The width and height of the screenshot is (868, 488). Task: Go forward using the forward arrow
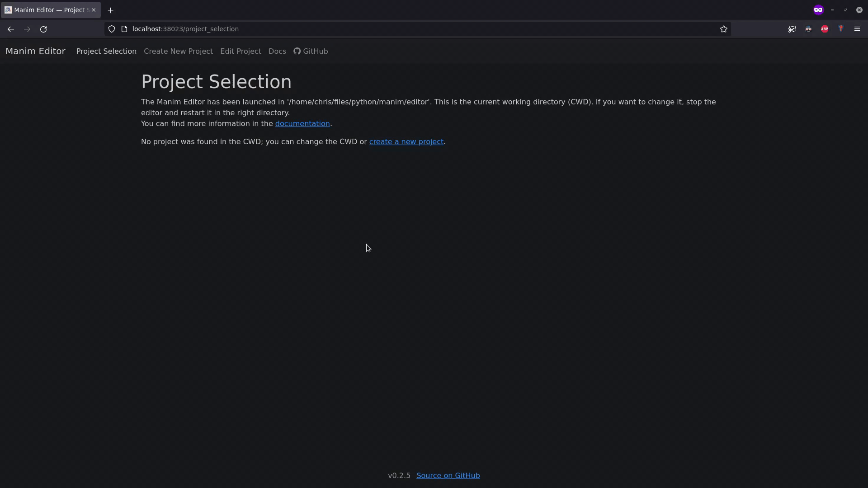[27, 29]
